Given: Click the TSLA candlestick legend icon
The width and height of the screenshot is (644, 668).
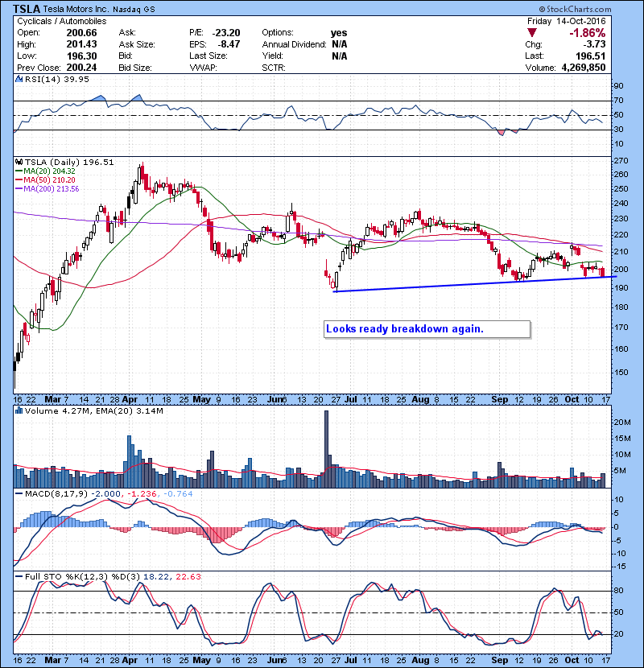Looking at the screenshot, I should 19,163.
